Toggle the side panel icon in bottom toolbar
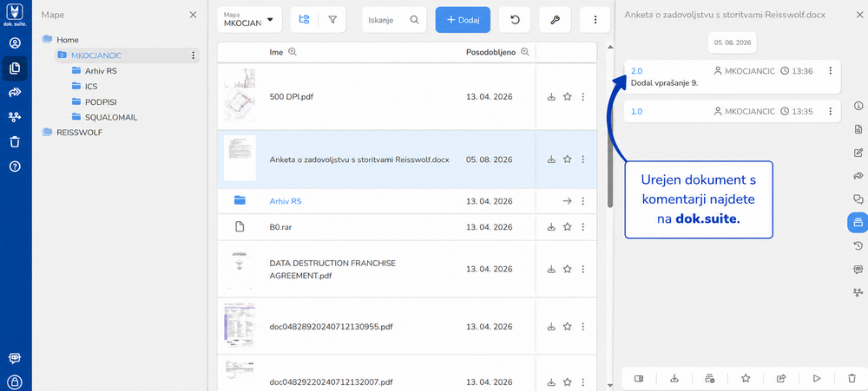The height and width of the screenshot is (391, 868). (639, 378)
